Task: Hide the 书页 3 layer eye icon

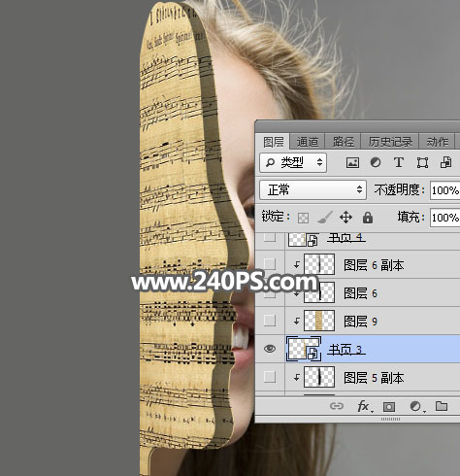Action: click(270, 349)
